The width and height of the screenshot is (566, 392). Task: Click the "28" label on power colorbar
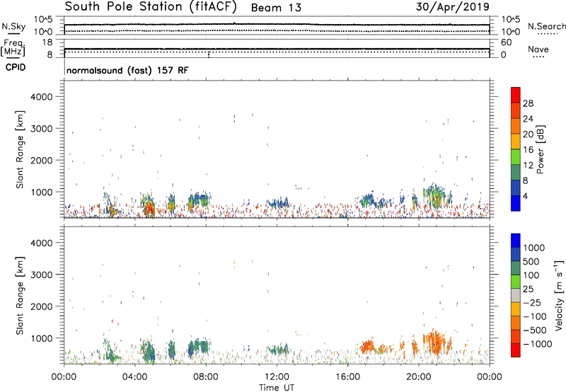(x=528, y=103)
